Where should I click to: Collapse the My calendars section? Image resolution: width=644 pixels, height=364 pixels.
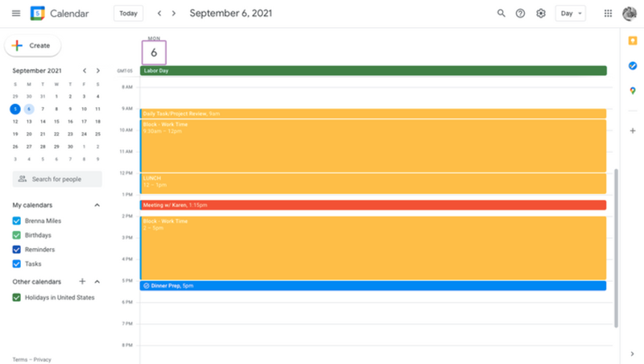[x=97, y=205]
